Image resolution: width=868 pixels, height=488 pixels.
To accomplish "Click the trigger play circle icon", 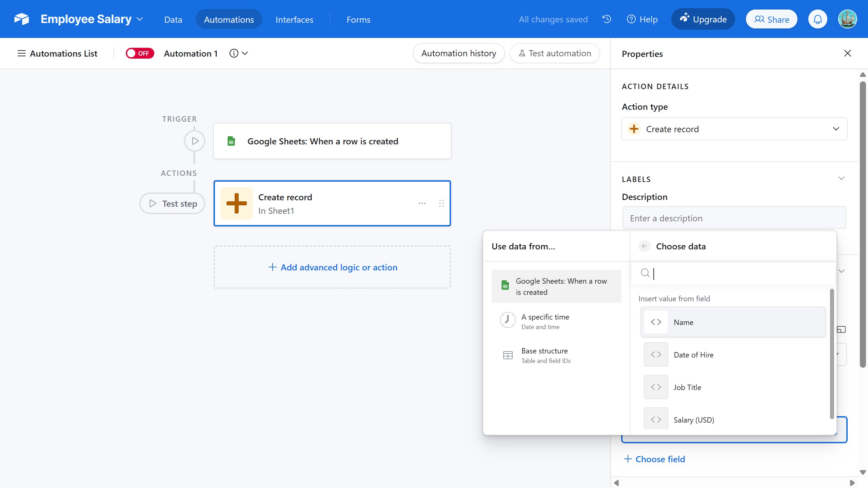I will coord(195,141).
